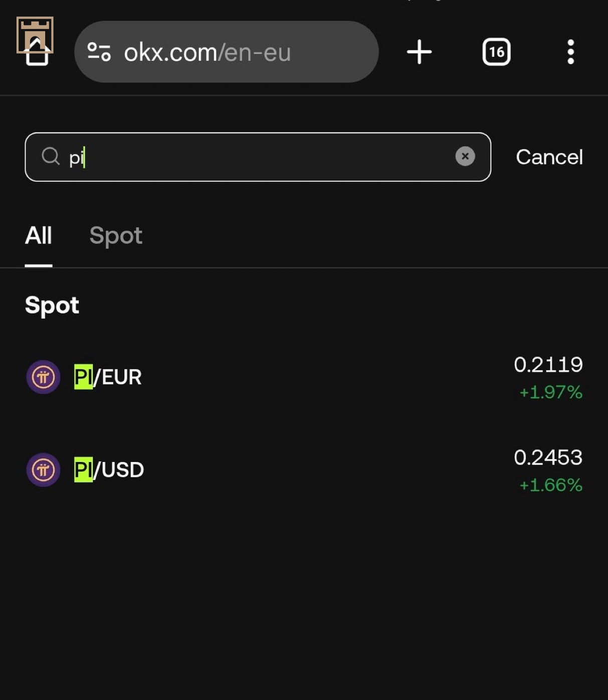Tap the PI coin icon for PI/USD

(43, 470)
